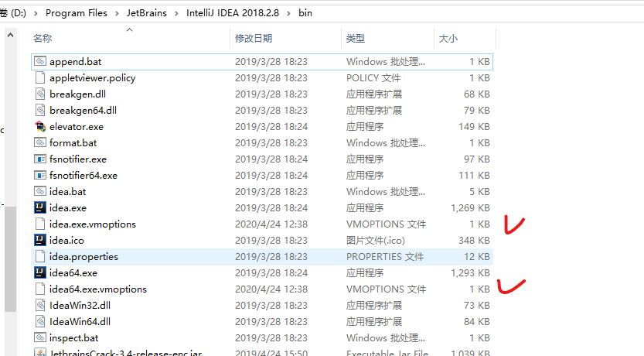Screen dimensions: 644x356
Task: Click the idea64.exe IntelliJ icon
Action: tap(40, 272)
